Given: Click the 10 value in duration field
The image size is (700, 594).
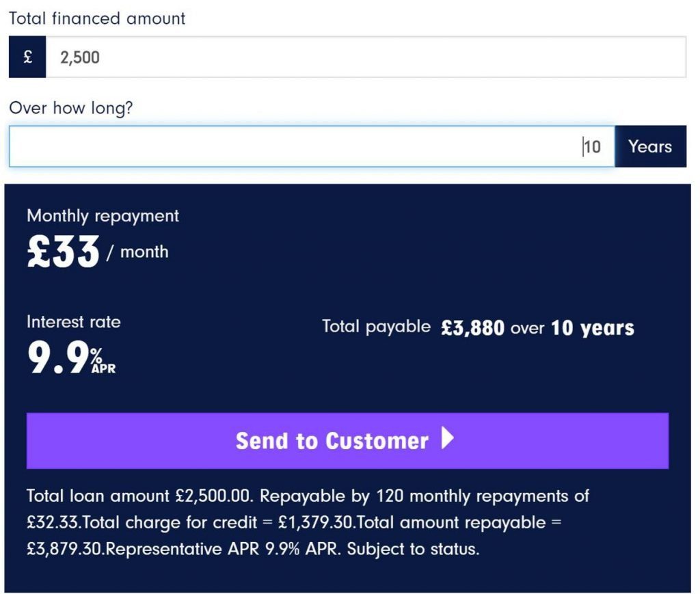Looking at the screenshot, I should (x=593, y=147).
